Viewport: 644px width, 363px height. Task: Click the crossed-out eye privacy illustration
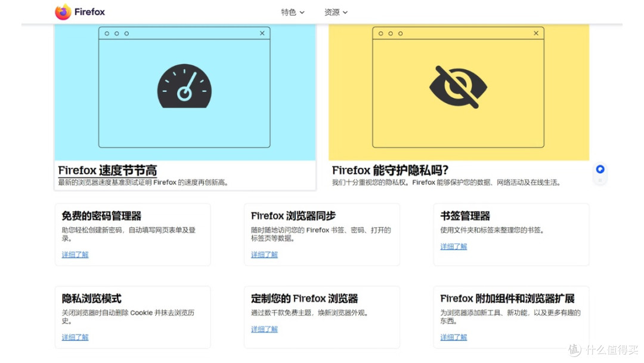pyautogui.click(x=458, y=87)
